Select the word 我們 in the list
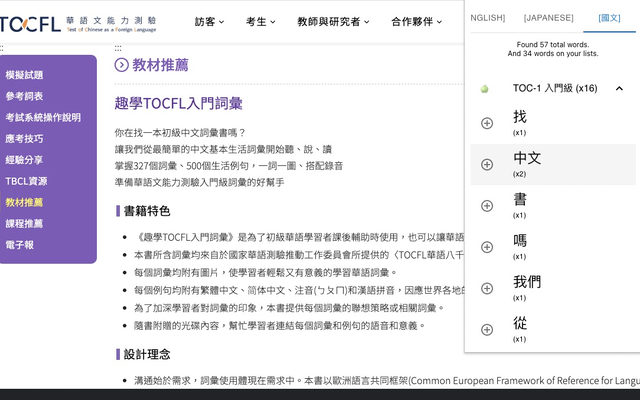This screenshot has width=640, height=400. (x=527, y=282)
